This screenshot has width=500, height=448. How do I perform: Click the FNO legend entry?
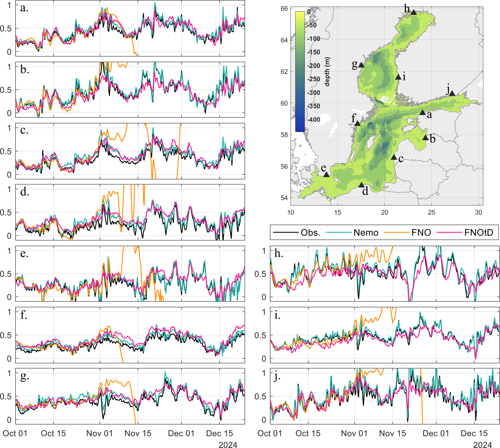(421, 233)
